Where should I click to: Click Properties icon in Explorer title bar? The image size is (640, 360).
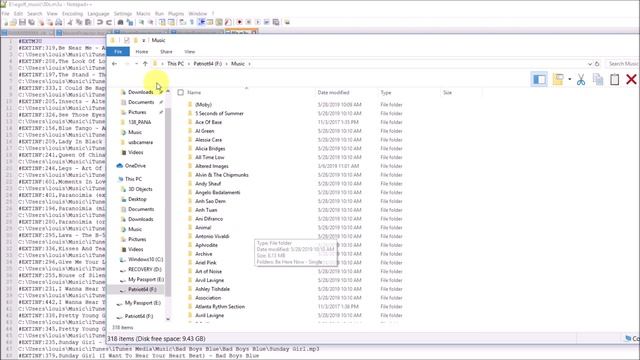coord(127,40)
